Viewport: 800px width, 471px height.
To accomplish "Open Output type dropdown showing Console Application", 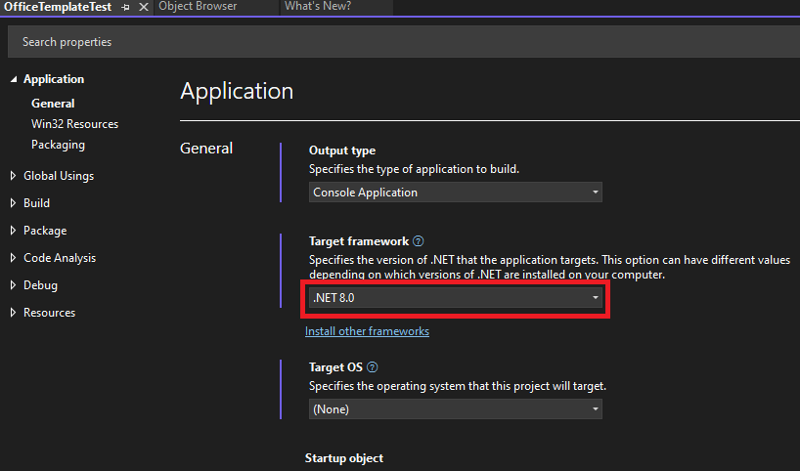I will [x=455, y=192].
